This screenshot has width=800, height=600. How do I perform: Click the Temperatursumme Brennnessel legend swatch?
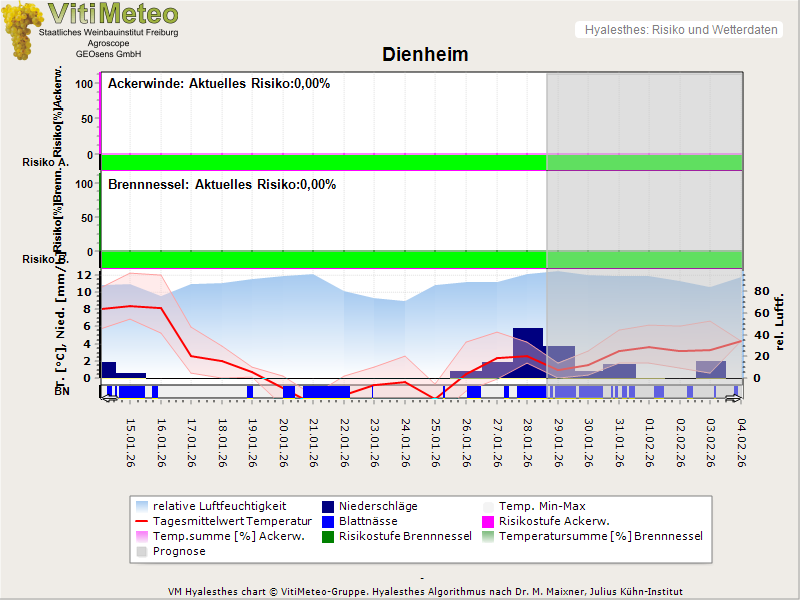(490, 536)
